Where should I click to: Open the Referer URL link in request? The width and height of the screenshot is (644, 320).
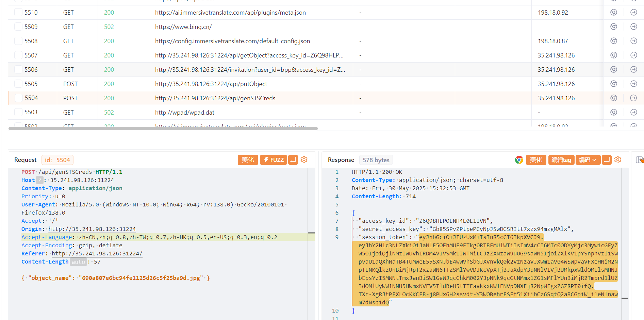pyautogui.click(x=97, y=254)
